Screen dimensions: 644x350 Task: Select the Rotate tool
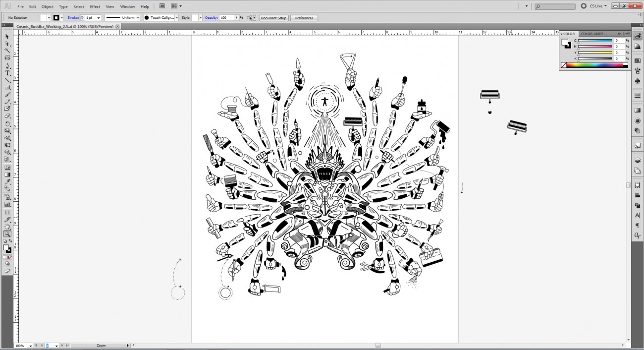(7, 124)
